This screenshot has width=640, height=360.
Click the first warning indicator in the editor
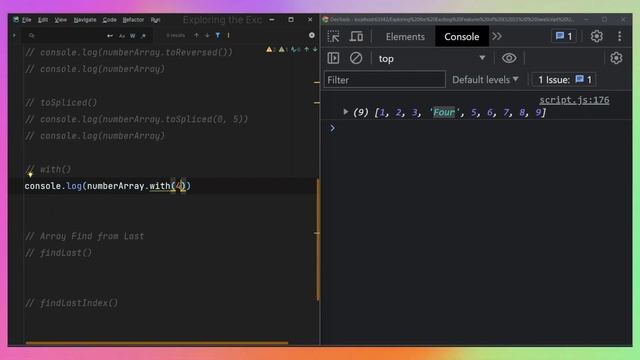(x=270, y=49)
